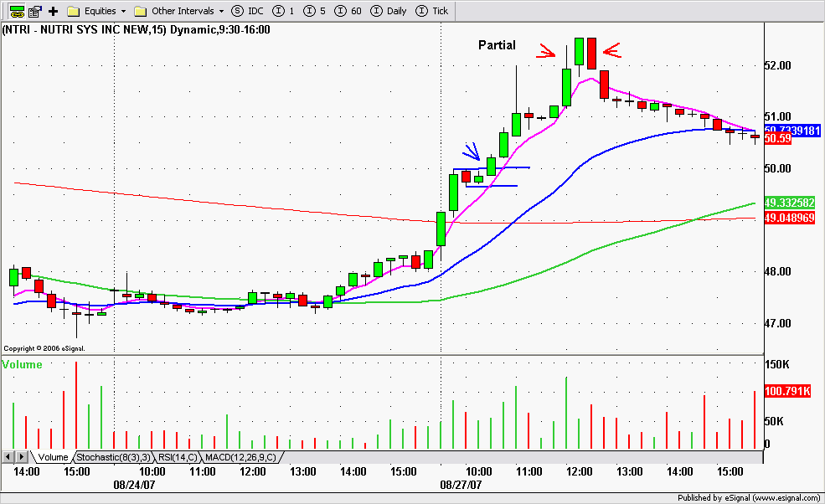This screenshot has height=504, width=825.
Task: Select the MACD(12,26,9,C) tab
Action: point(240,457)
